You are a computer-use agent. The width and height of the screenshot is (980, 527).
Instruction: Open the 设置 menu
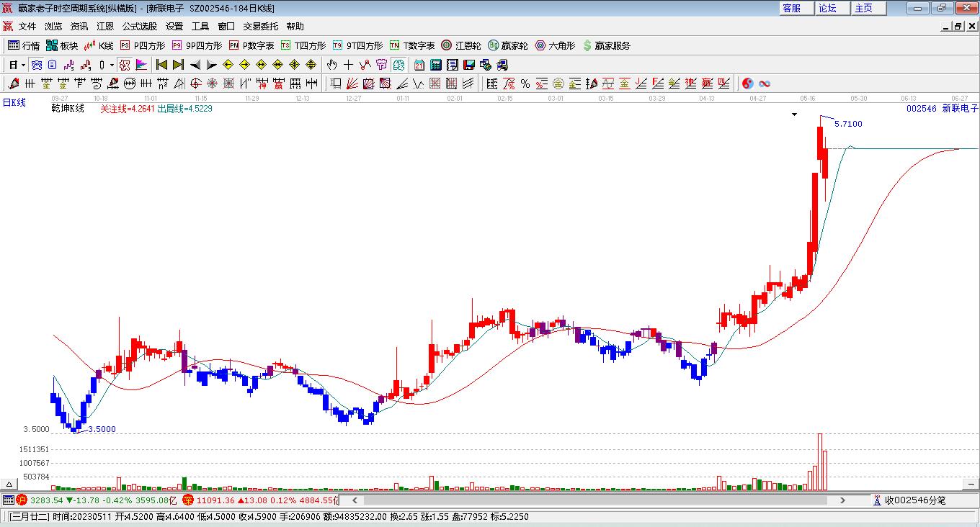[x=174, y=26]
